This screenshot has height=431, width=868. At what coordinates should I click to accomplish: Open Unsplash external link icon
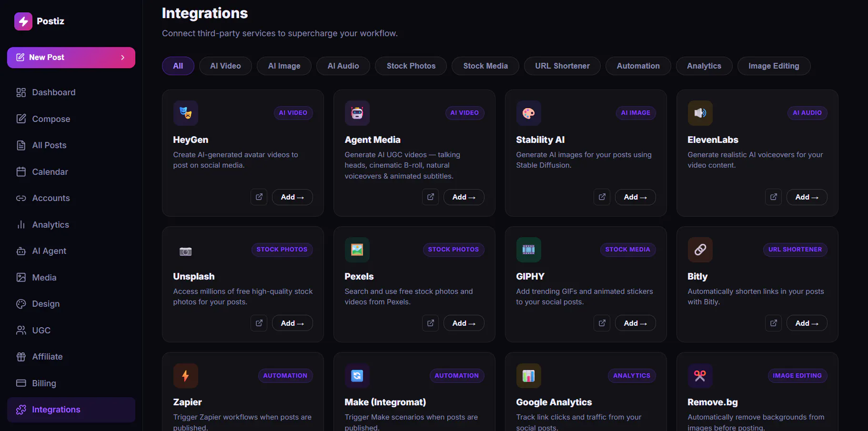[259, 323]
